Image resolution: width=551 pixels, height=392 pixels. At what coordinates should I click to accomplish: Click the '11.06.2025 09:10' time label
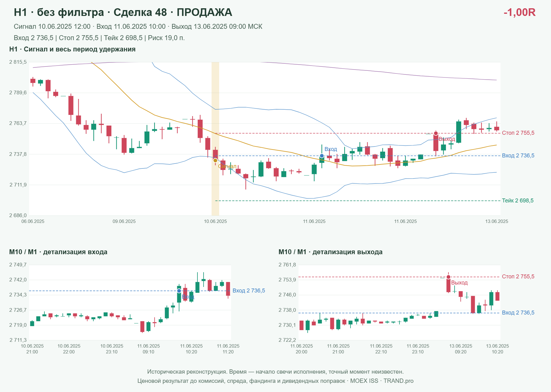[x=148, y=349]
